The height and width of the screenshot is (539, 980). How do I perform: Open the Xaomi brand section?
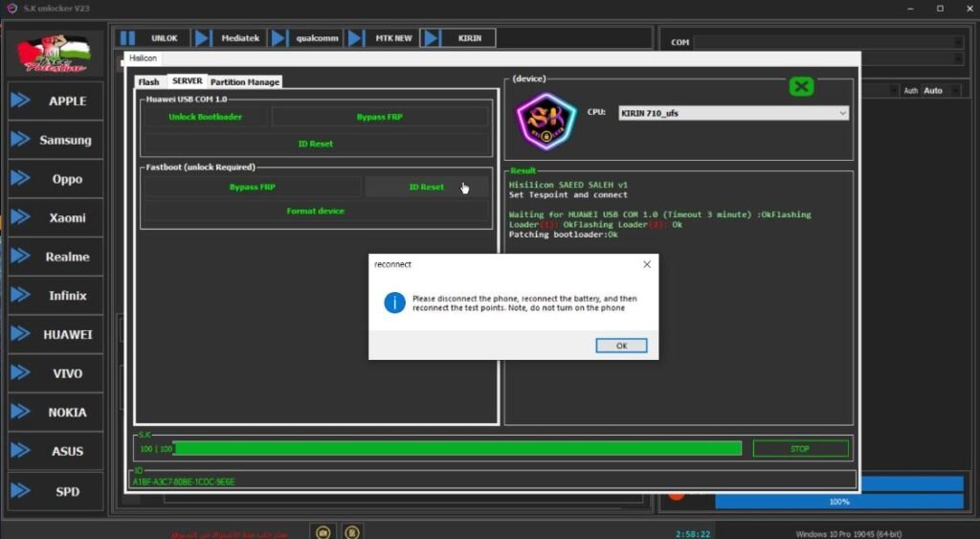click(56, 217)
